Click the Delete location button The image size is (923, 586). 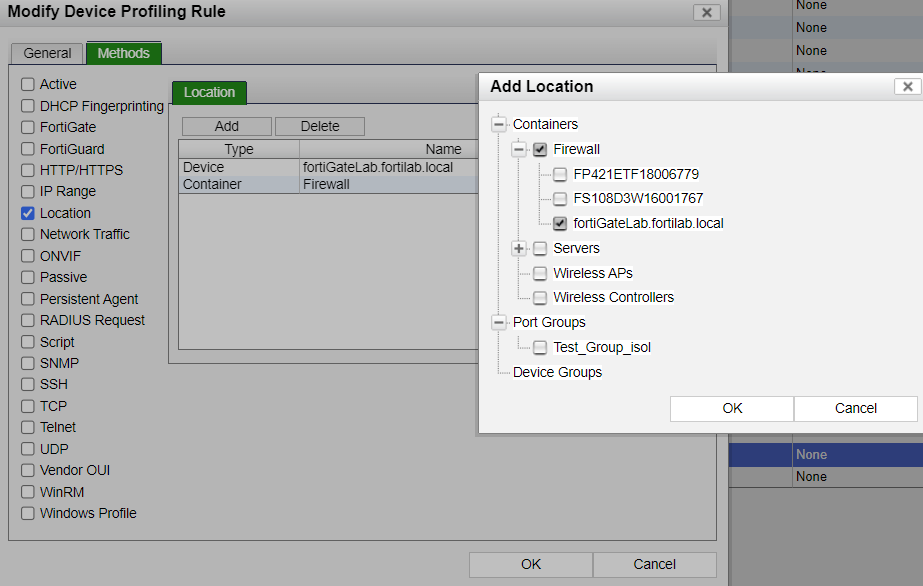pyautogui.click(x=320, y=126)
